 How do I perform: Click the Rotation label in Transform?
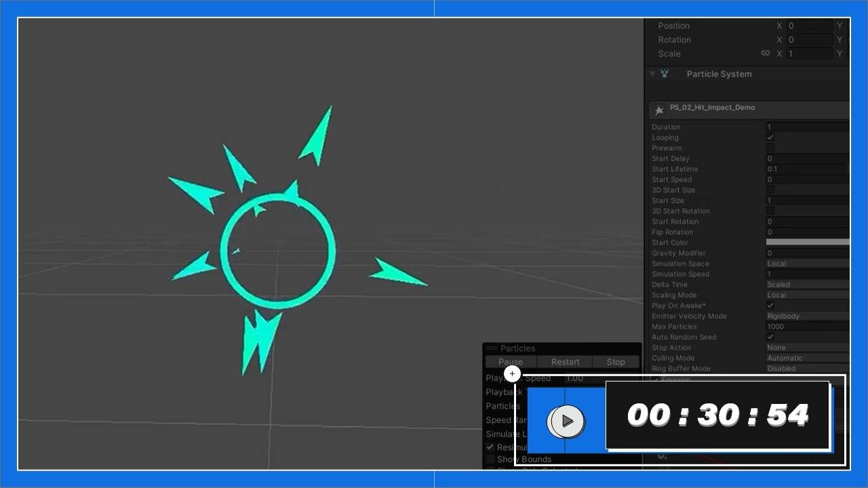674,40
